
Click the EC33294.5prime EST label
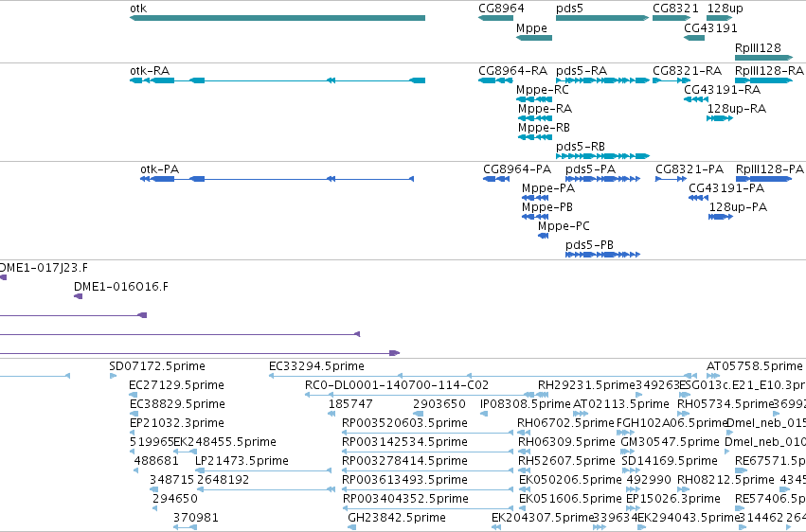316,366
